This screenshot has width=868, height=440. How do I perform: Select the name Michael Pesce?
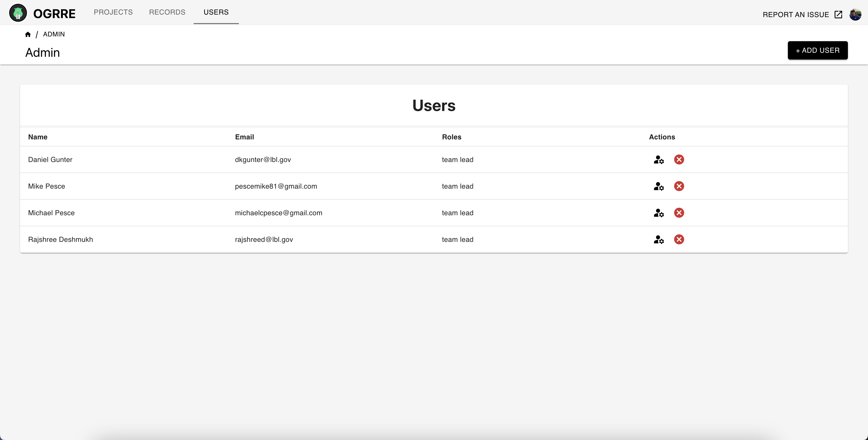tap(51, 213)
